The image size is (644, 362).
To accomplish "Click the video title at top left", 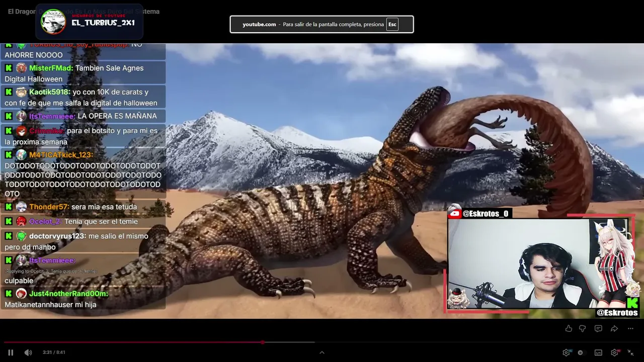I will 84,11.
